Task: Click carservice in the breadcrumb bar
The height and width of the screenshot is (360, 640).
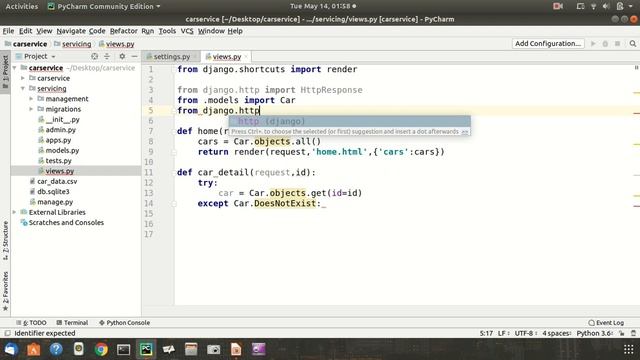Action: click(x=30, y=44)
